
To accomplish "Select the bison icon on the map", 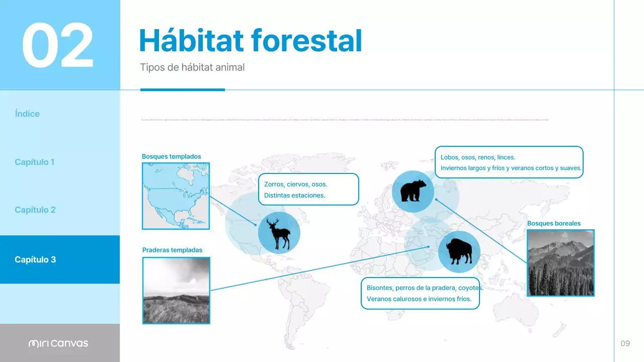I will click(x=459, y=252).
